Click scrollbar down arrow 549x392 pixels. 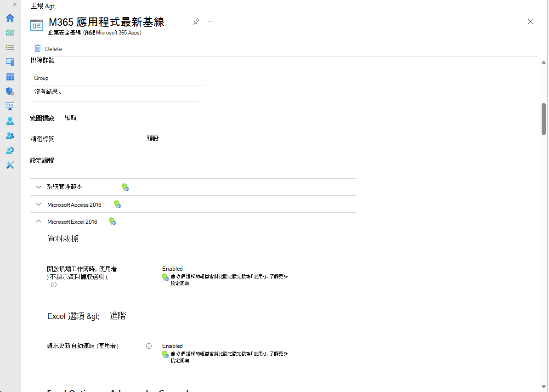point(543,387)
